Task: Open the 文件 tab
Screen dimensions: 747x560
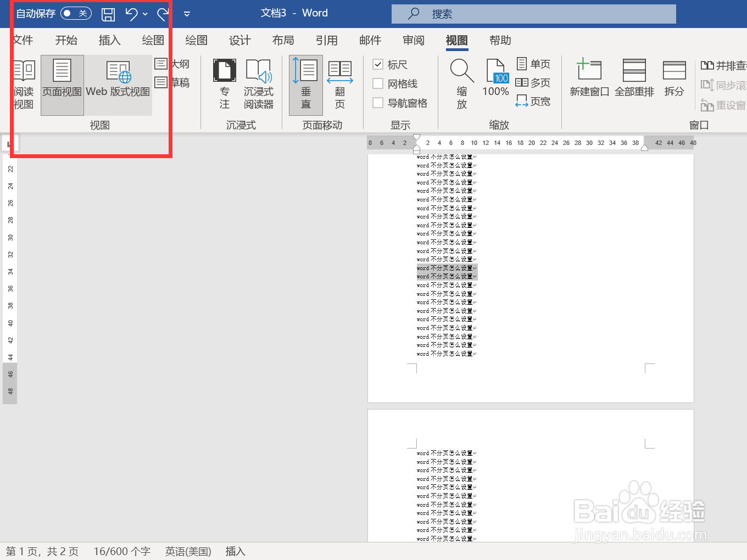Action: 23,40
